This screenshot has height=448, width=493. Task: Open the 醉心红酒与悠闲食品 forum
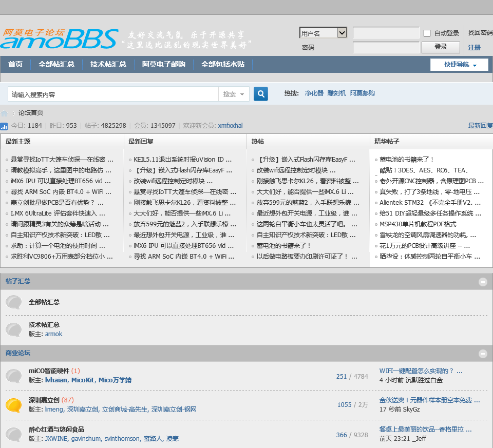coord(56,429)
